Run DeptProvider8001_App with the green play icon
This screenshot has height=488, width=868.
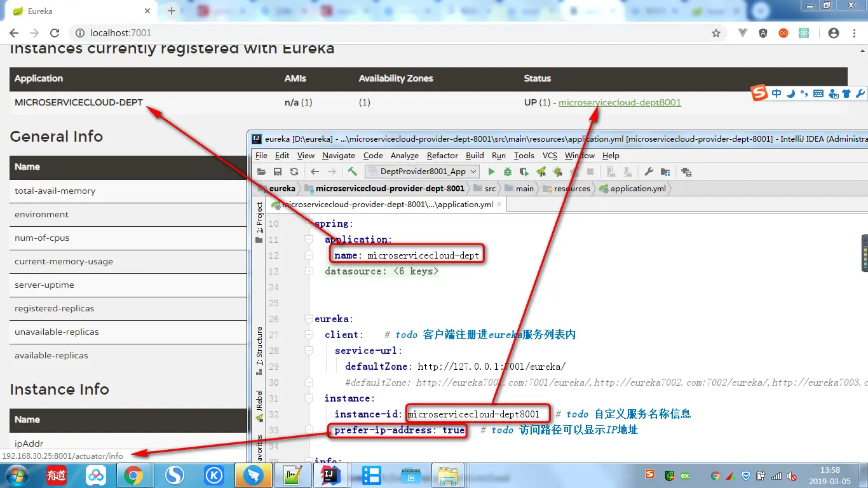pos(491,172)
